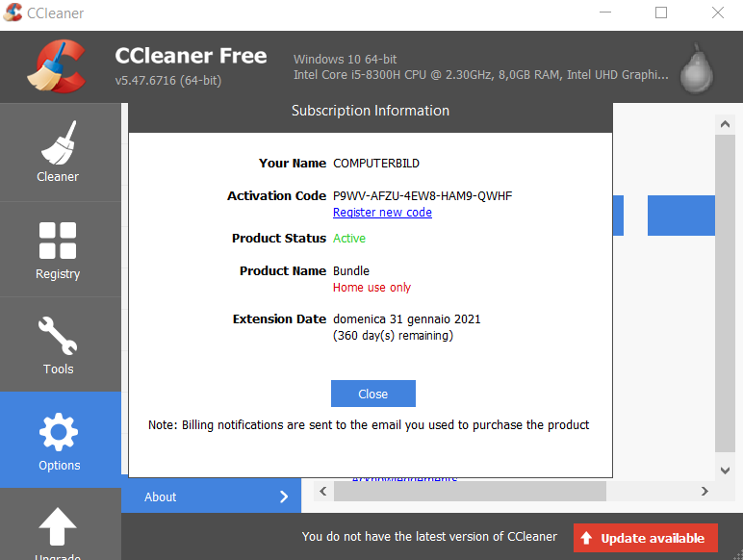The height and width of the screenshot is (560, 743).
Task: Select the Options gear in the sidebar
Action: click(59, 440)
